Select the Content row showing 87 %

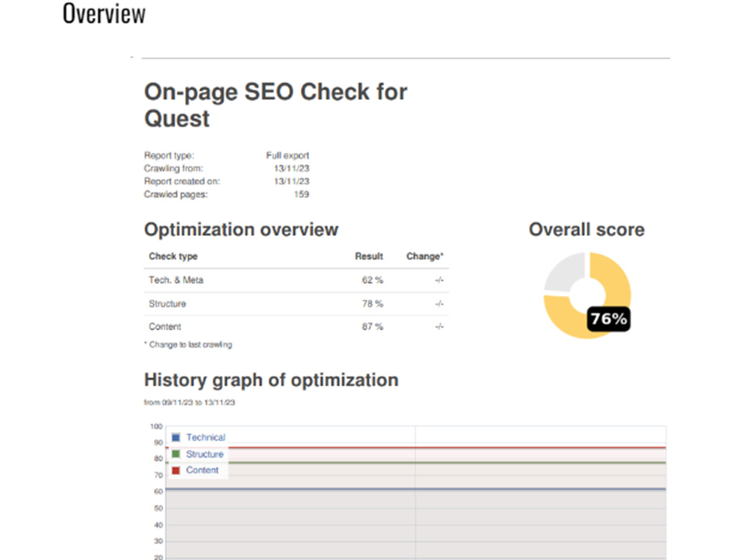click(x=297, y=327)
